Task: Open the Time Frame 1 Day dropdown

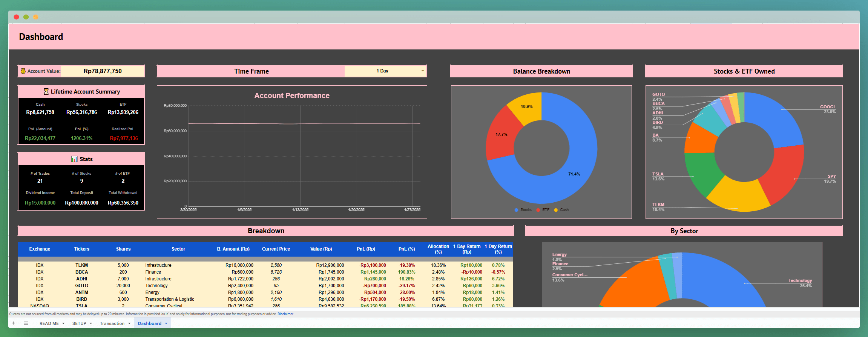Action: [422, 71]
